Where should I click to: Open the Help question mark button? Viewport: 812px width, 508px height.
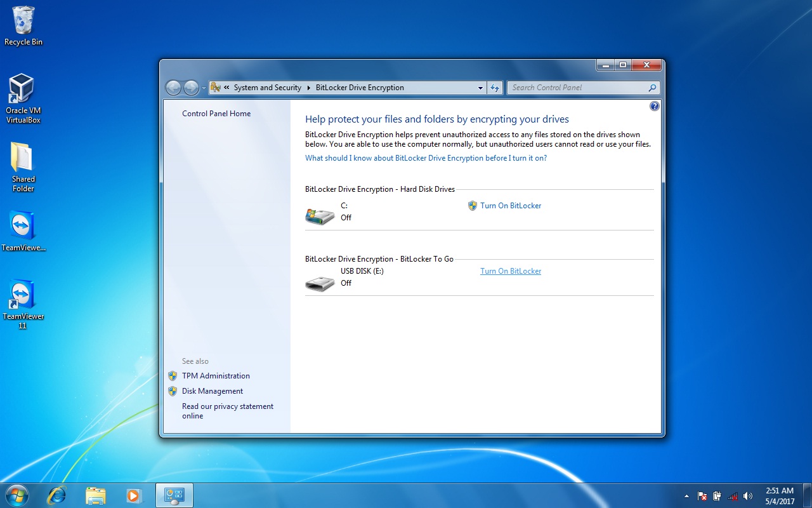pyautogui.click(x=655, y=106)
